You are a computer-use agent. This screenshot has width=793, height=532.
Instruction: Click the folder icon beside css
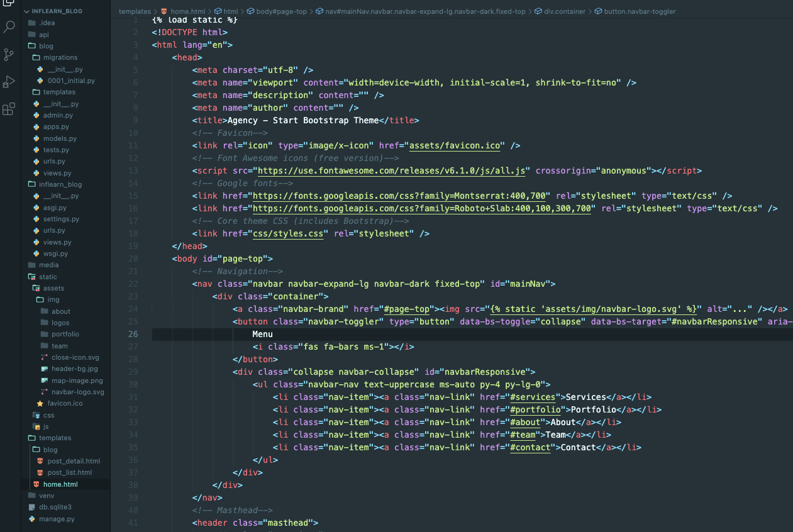coord(36,415)
